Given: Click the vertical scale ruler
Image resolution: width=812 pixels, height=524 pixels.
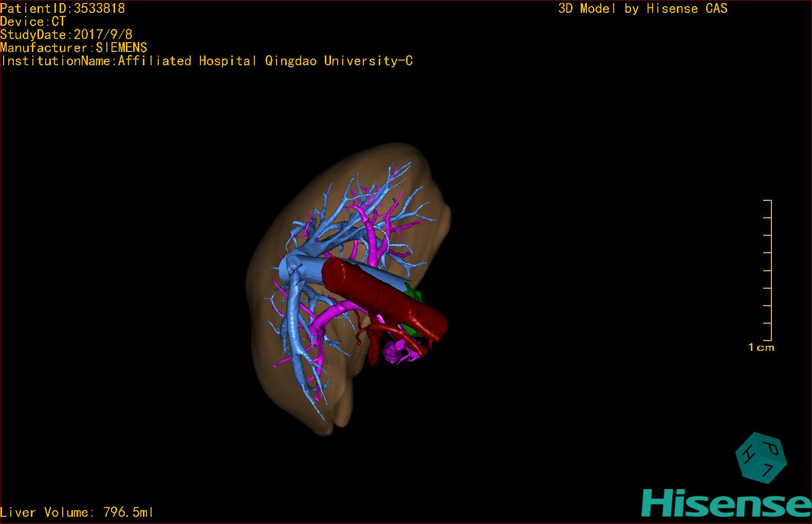Looking at the screenshot, I should [x=768, y=270].
